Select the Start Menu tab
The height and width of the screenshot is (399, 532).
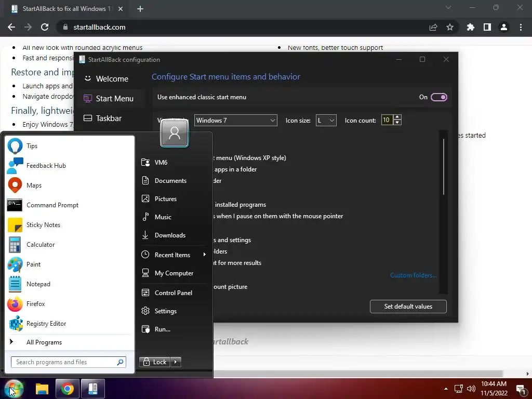111,99
